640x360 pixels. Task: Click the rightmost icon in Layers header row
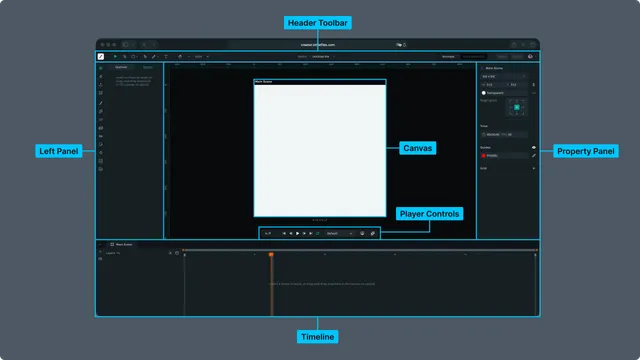click(177, 253)
